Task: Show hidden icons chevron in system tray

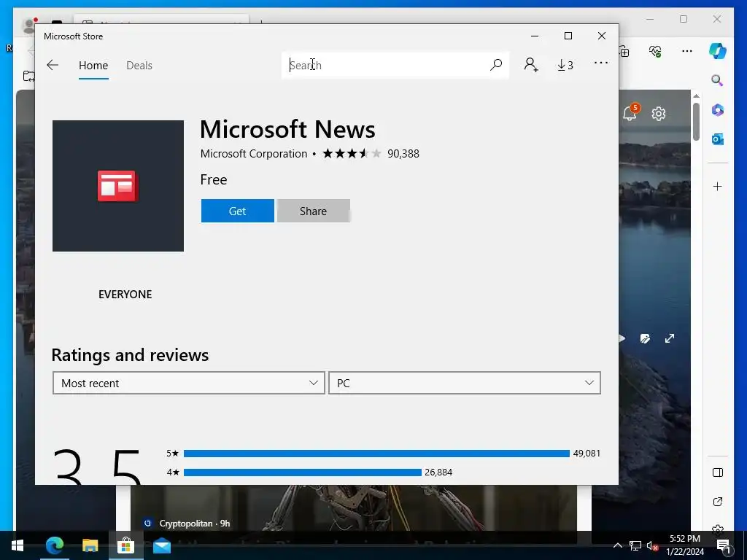Action: (x=617, y=545)
